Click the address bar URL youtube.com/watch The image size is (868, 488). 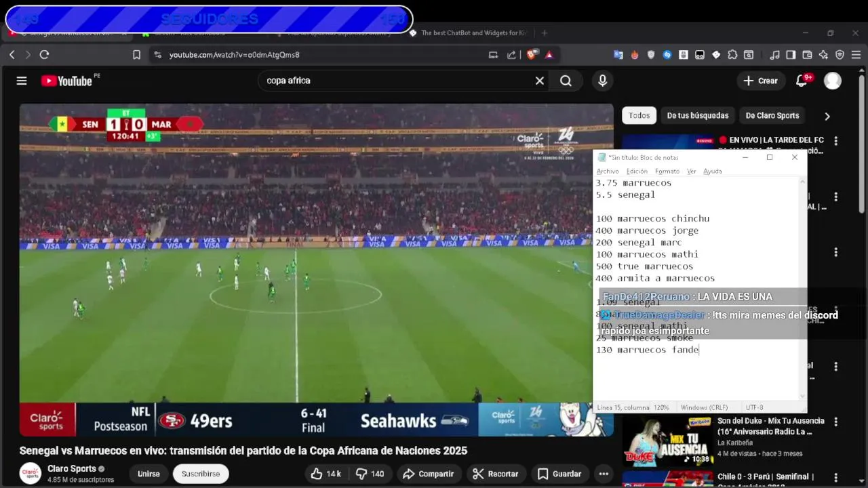tap(234, 55)
